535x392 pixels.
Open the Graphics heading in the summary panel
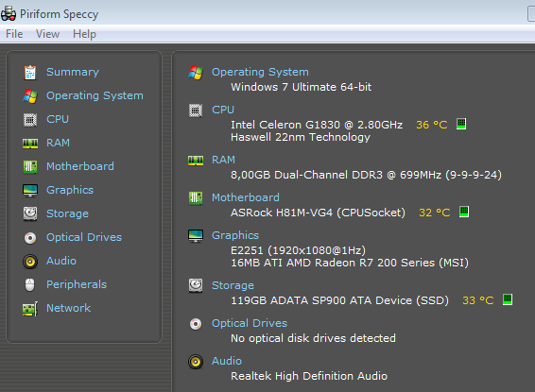[x=235, y=235]
